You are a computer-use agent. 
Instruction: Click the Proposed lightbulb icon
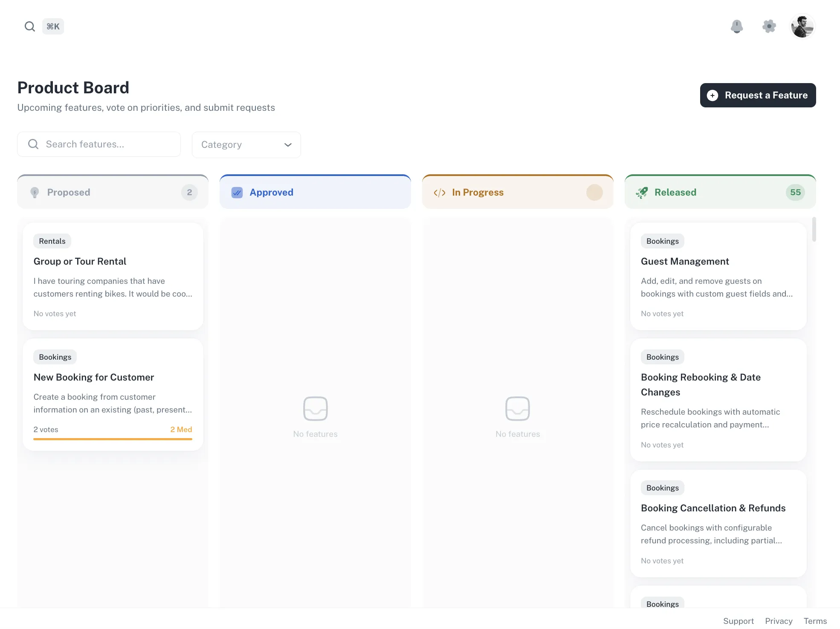(x=35, y=193)
